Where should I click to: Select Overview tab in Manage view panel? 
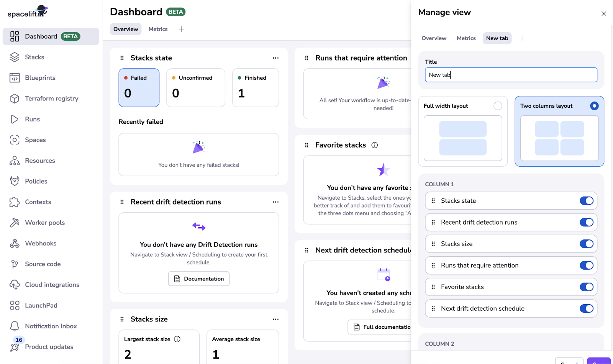click(434, 38)
